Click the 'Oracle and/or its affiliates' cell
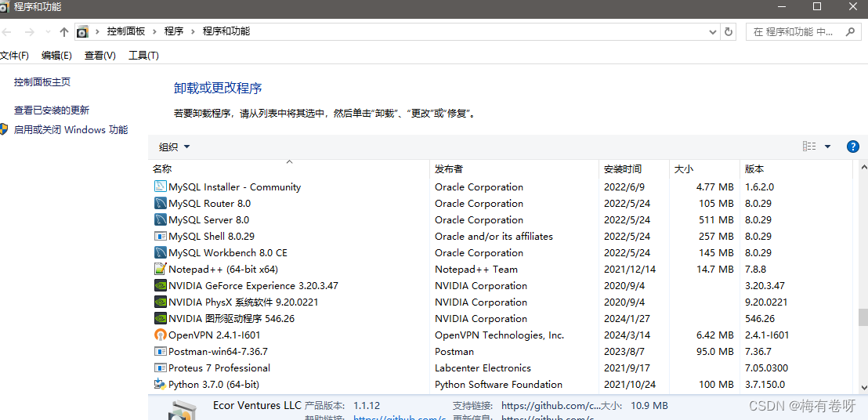868x420 pixels. point(494,237)
